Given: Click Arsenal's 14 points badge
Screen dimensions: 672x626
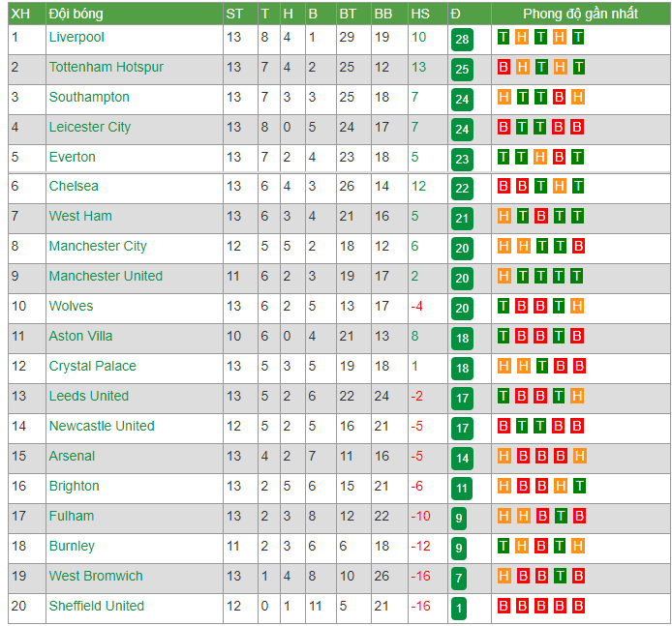Looking at the screenshot, I should (x=462, y=459).
